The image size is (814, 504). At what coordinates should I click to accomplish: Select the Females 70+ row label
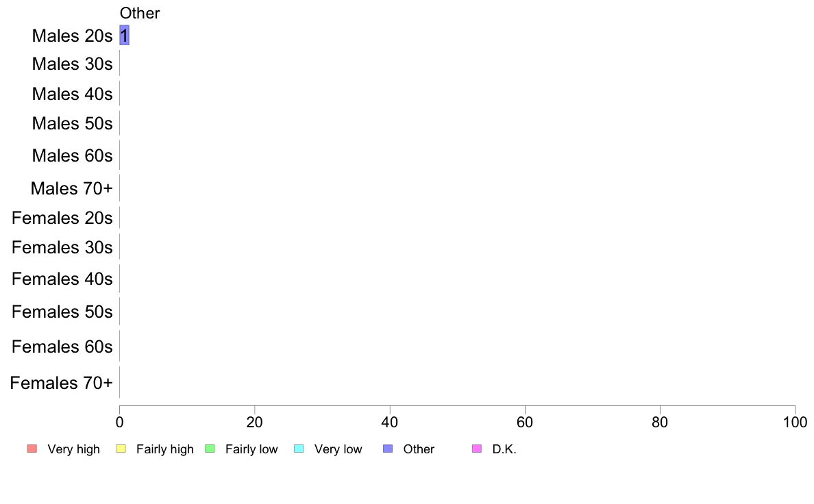61,383
